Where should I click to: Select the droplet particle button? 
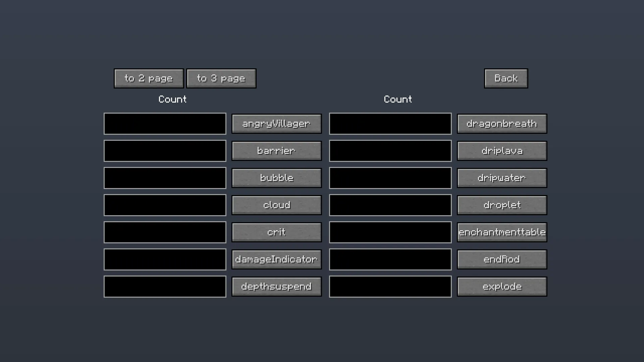pos(501,205)
